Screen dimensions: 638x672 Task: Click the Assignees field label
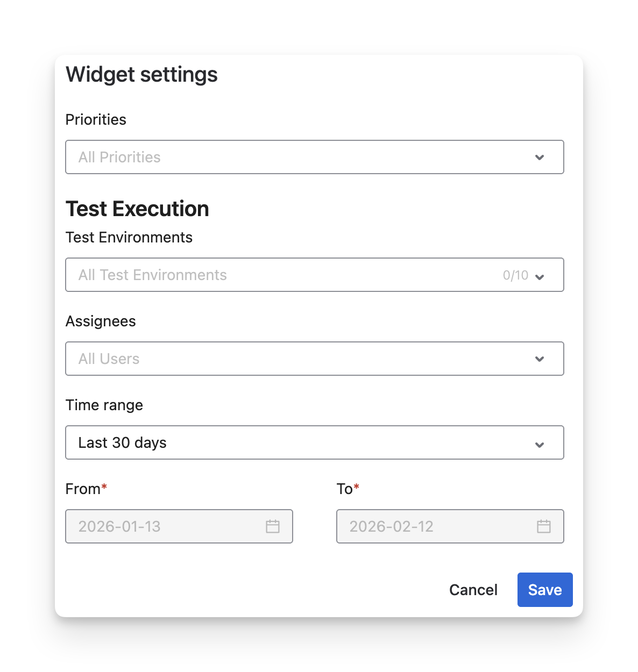[101, 321]
